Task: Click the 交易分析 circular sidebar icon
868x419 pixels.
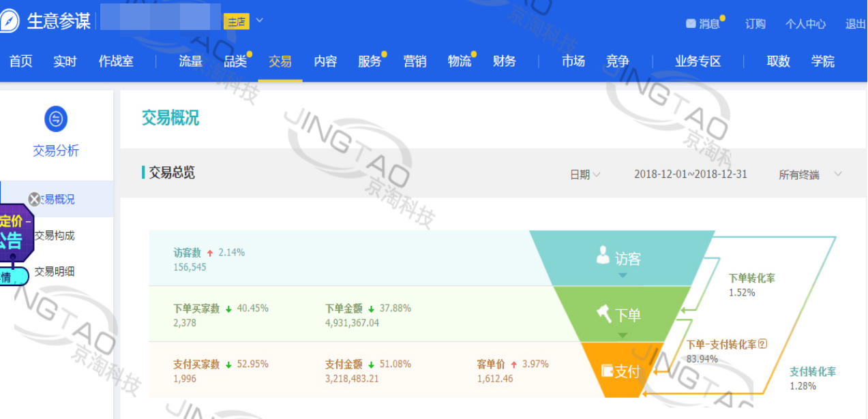Action: 56,119
